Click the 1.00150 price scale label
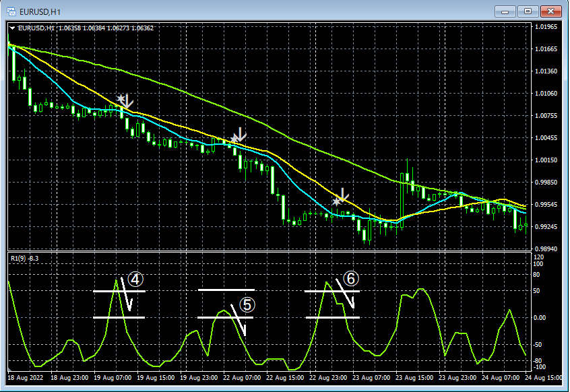570x392 pixels. (546, 160)
